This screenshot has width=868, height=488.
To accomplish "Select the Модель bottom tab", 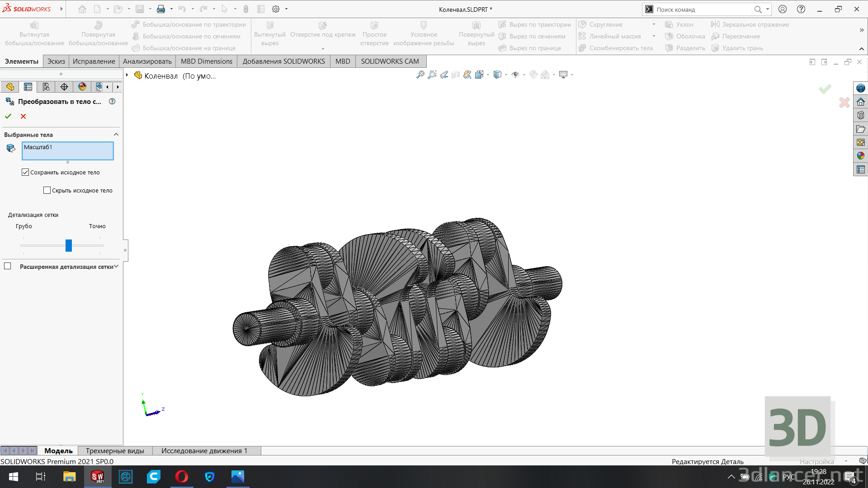I will coord(58,450).
